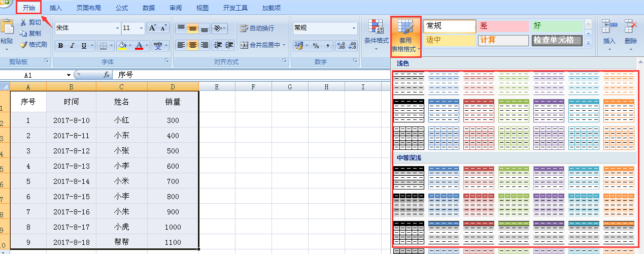
Task: Apply red font color A
Action: pyautogui.click(x=140, y=46)
